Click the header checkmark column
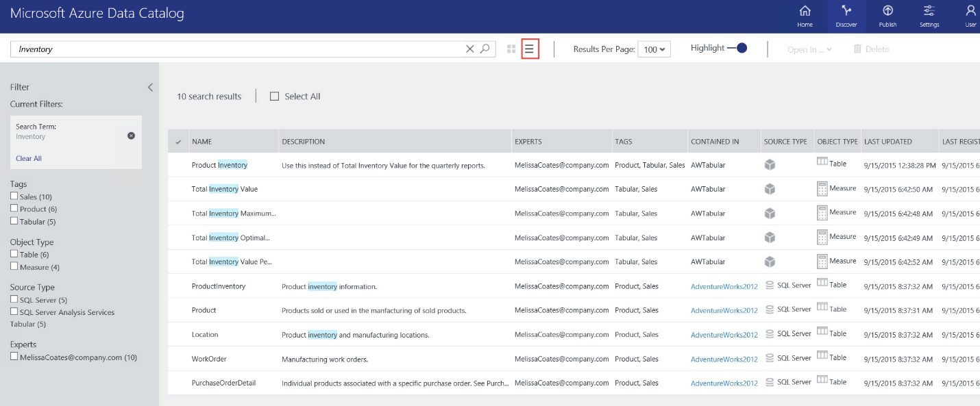 [x=178, y=142]
